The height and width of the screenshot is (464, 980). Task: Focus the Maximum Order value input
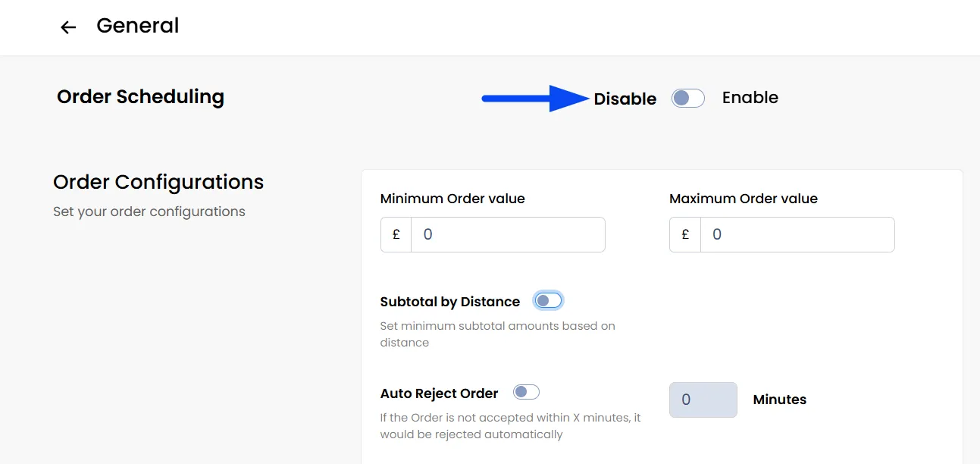click(797, 235)
